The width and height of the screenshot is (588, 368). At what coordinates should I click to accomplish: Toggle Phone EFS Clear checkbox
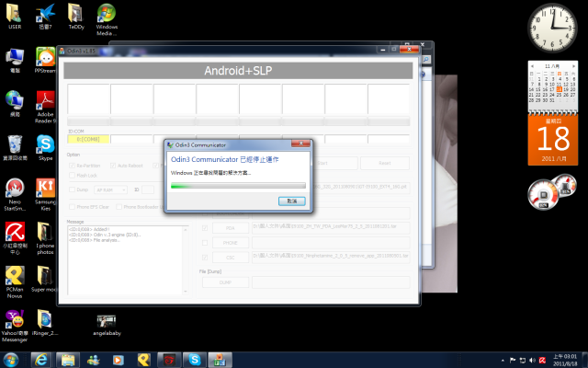(72, 207)
